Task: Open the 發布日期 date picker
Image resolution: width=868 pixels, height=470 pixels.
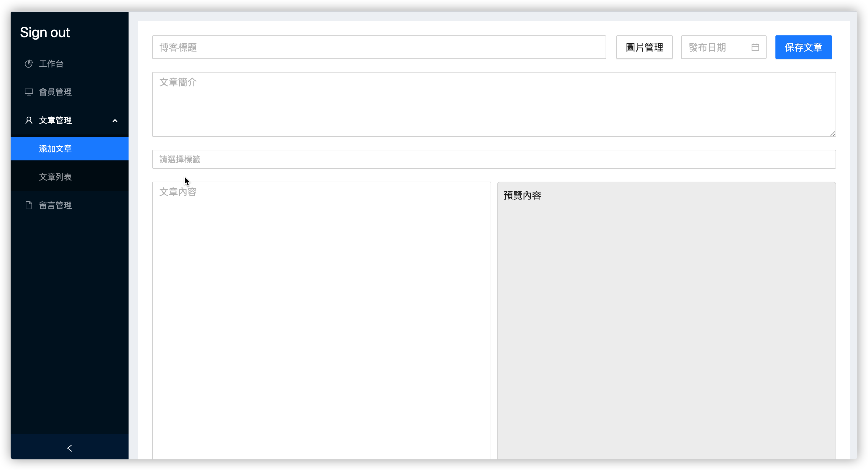Action: tap(716, 47)
